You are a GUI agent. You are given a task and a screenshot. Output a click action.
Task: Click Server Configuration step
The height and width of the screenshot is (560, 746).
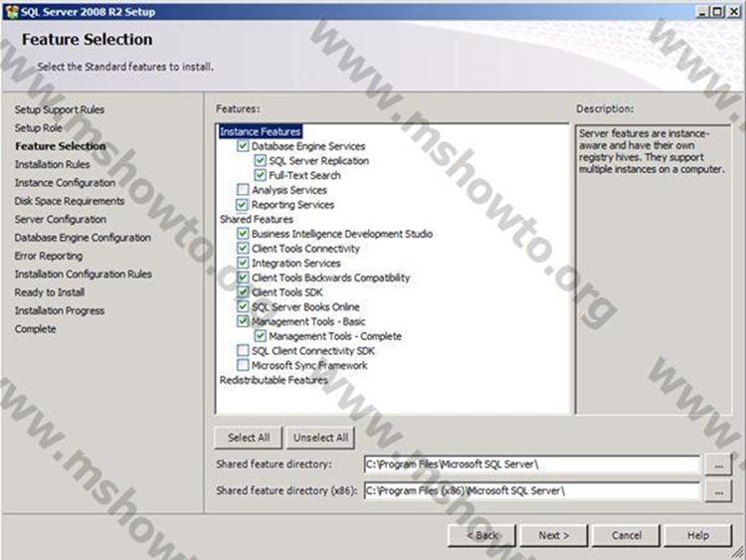point(61,220)
